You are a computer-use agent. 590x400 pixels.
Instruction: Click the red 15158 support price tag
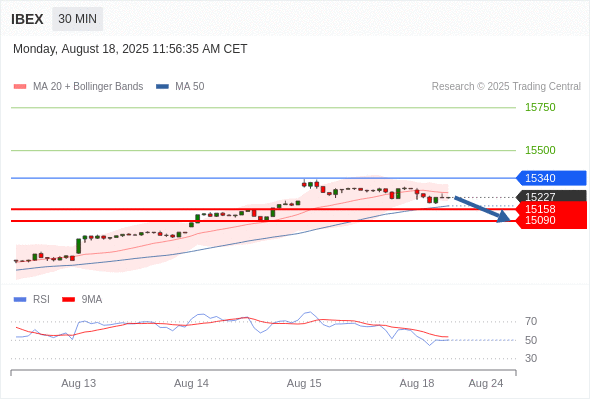tap(551, 208)
